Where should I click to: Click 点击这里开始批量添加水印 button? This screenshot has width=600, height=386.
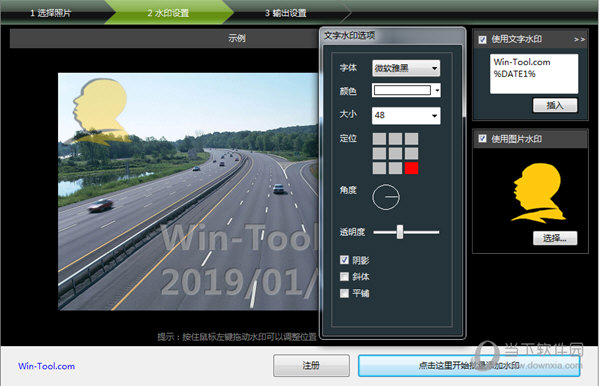pos(469,365)
